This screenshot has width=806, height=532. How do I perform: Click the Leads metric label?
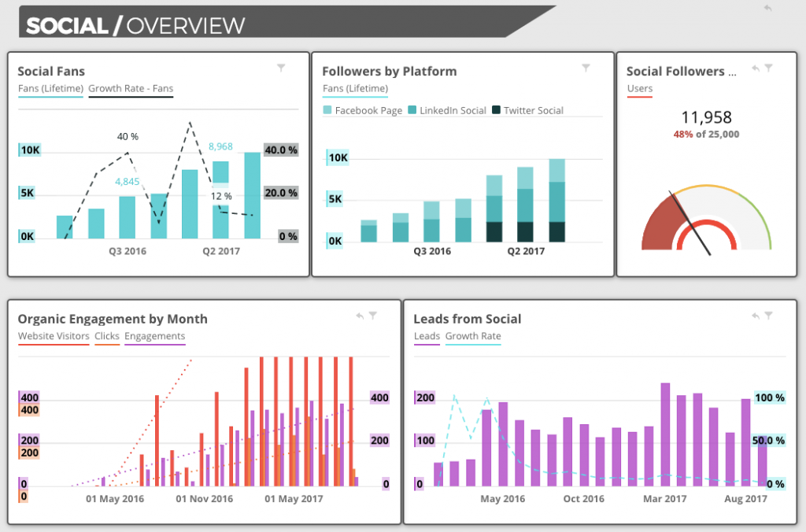427,336
